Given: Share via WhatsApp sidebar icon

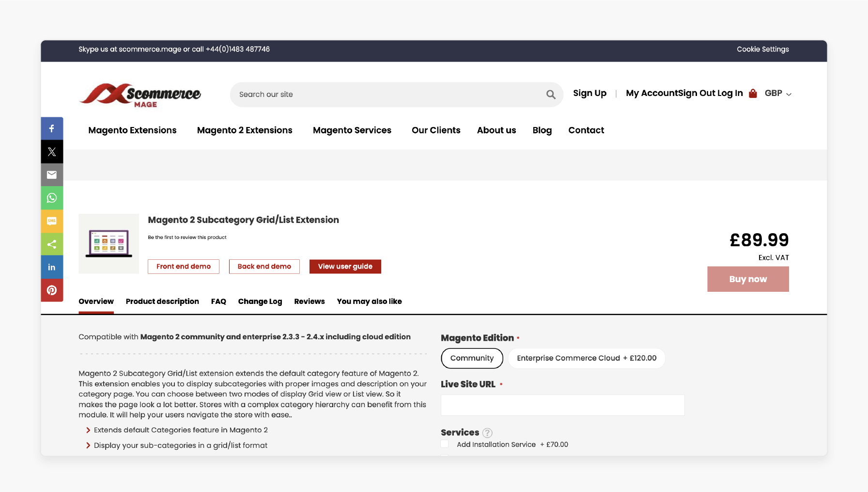Looking at the screenshot, I should (x=52, y=198).
